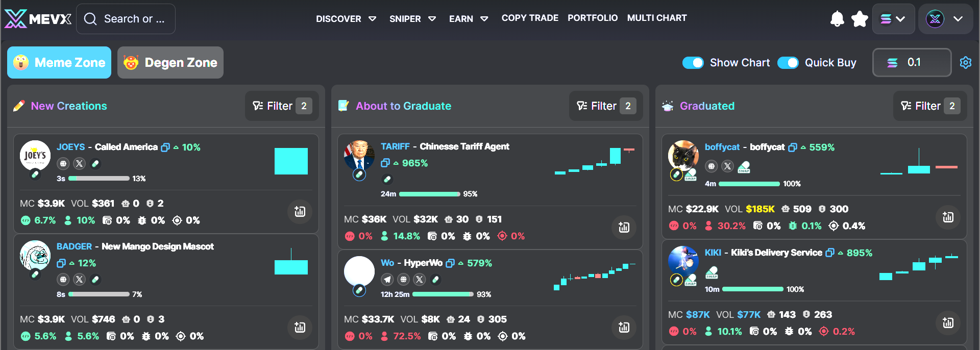Screen dimensions: 980x350
Task: Open the Telegram icon on the Wo card
Action: click(x=388, y=280)
